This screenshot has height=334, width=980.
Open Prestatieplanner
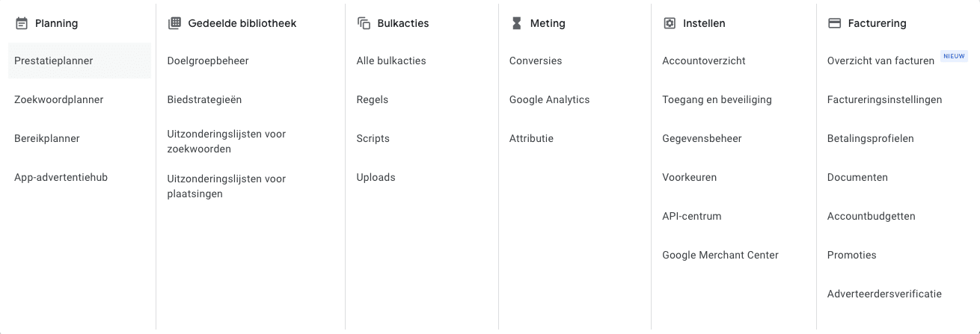[79, 61]
